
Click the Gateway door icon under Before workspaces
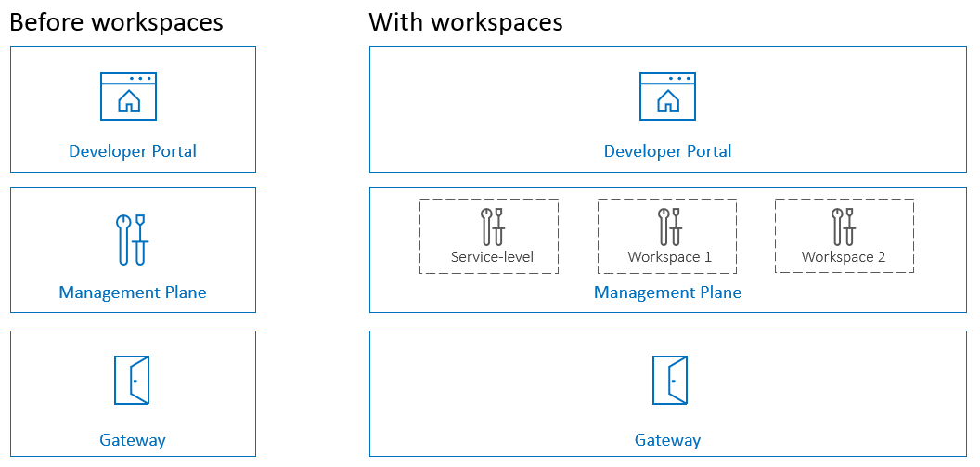click(x=132, y=380)
